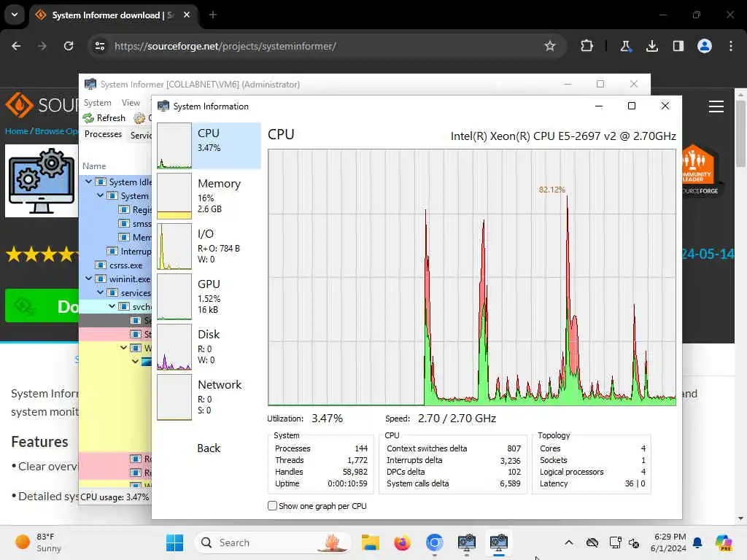747x560 pixels.
Task: Click the Refresh toolbar icon
Action: click(88, 117)
